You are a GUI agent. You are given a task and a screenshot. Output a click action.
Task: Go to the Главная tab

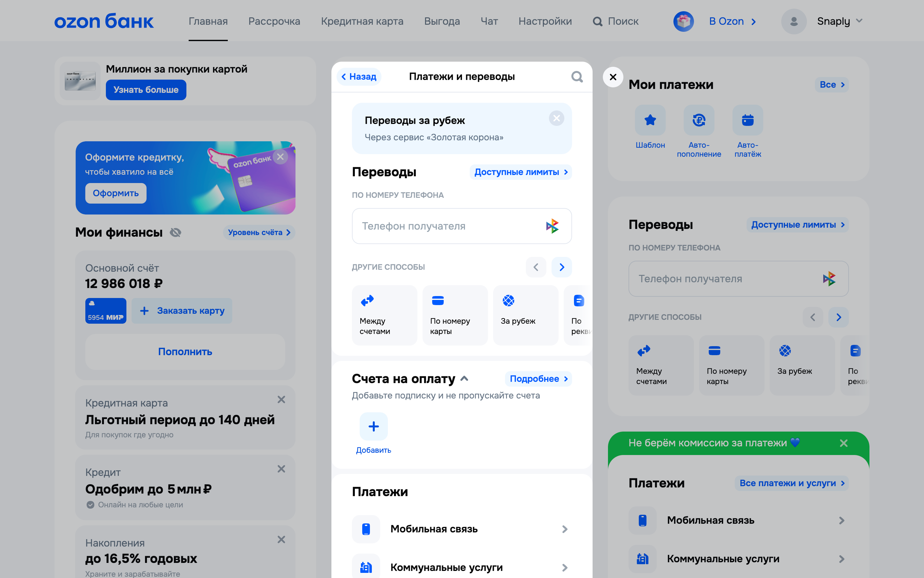208,22
